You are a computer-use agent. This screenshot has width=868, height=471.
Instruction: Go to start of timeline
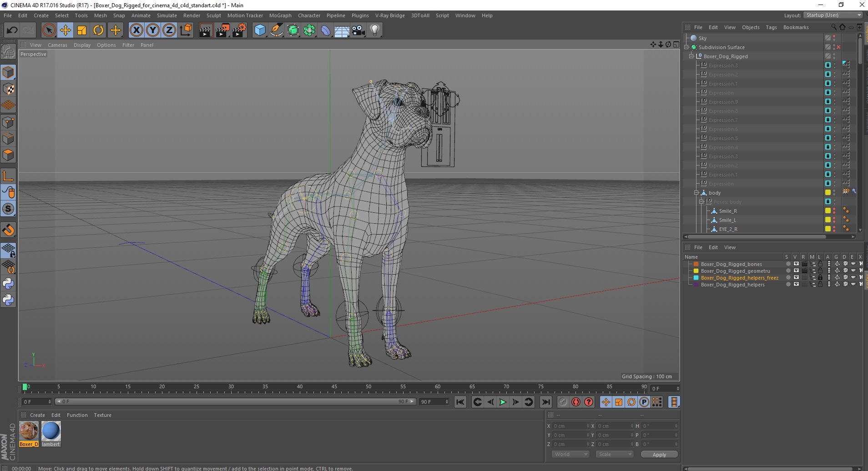[x=460, y=402]
